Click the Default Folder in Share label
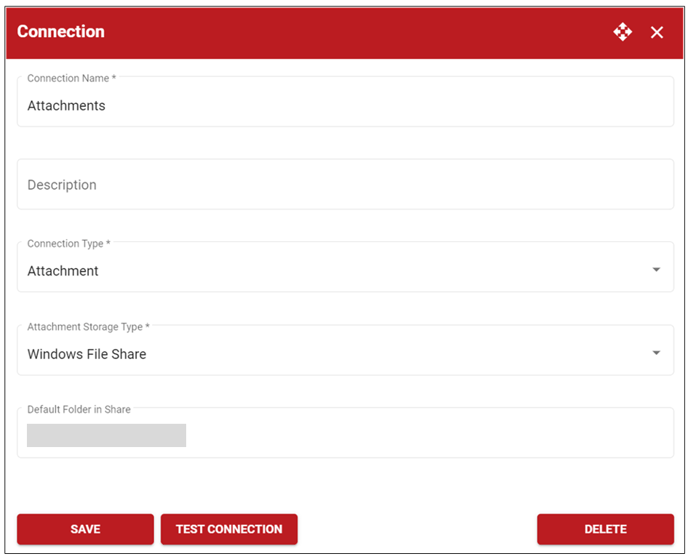688x559 pixels. [x=79, y=409]
